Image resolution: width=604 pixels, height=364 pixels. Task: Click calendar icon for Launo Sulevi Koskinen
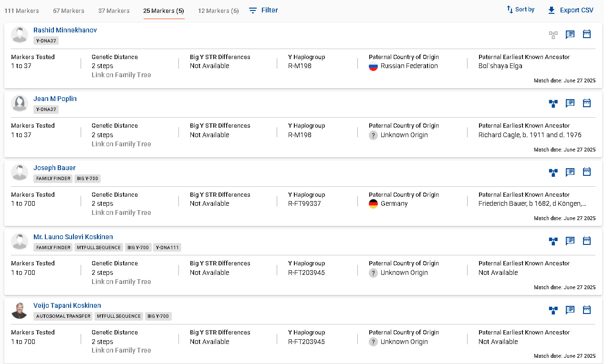click(587, 241)
